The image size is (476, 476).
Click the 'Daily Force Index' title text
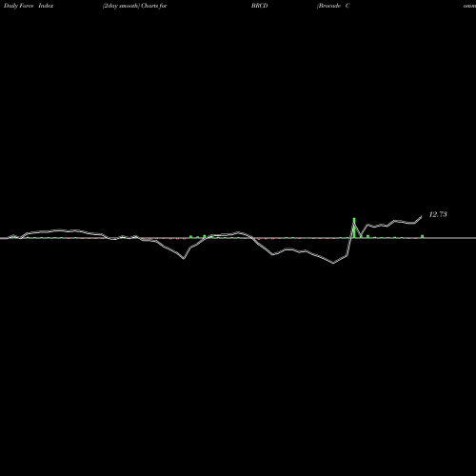pyautogui.click(x=29, y=6)
